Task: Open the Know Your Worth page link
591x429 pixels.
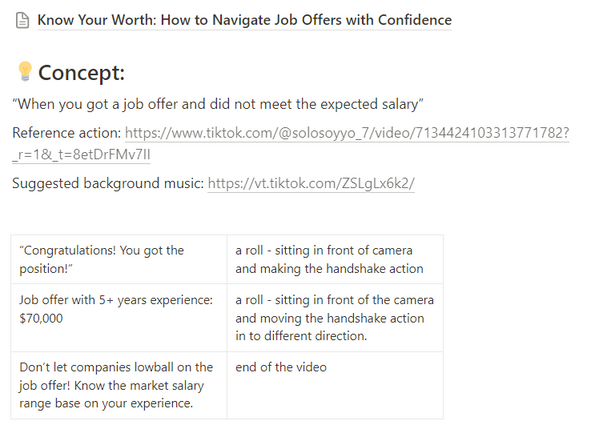Action: [x=244, y=20]
